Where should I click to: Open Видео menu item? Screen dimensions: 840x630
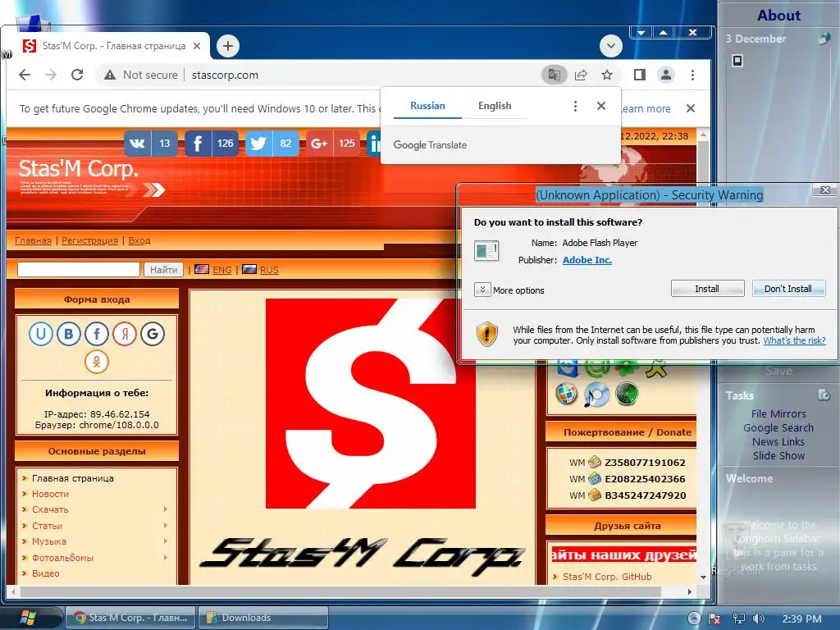(46, 573)
